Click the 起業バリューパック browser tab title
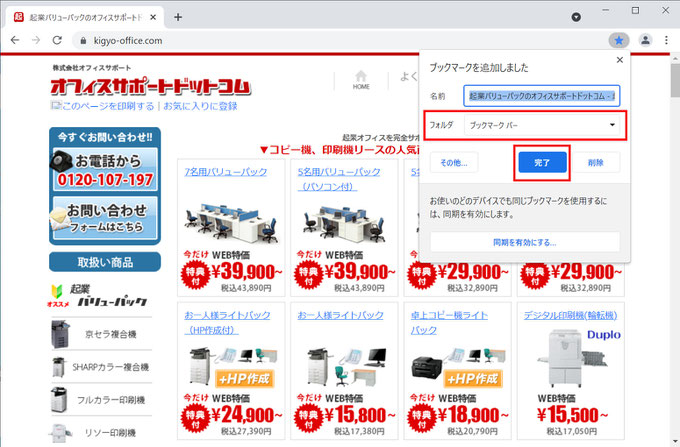This screenshot has height=447, width=680. 85,17
